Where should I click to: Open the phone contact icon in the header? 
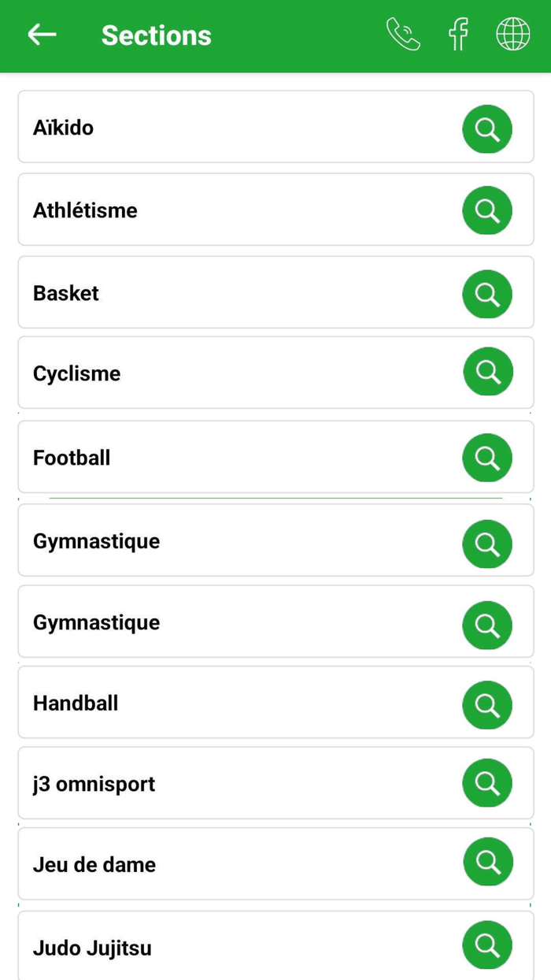(x=402, y=35)
